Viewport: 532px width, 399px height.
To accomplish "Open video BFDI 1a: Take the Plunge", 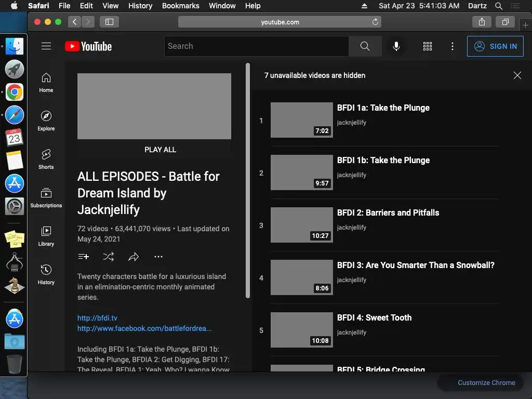I will click(383, 108).
